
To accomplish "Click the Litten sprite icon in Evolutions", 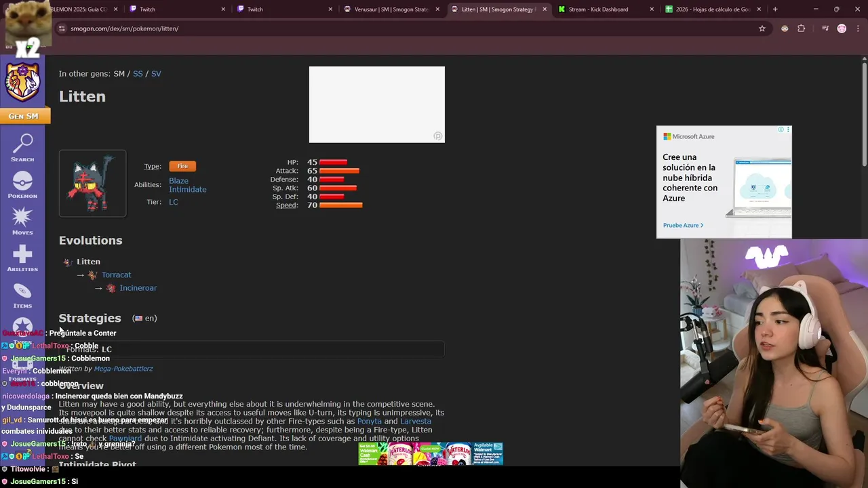I will [x=68, y=262].
